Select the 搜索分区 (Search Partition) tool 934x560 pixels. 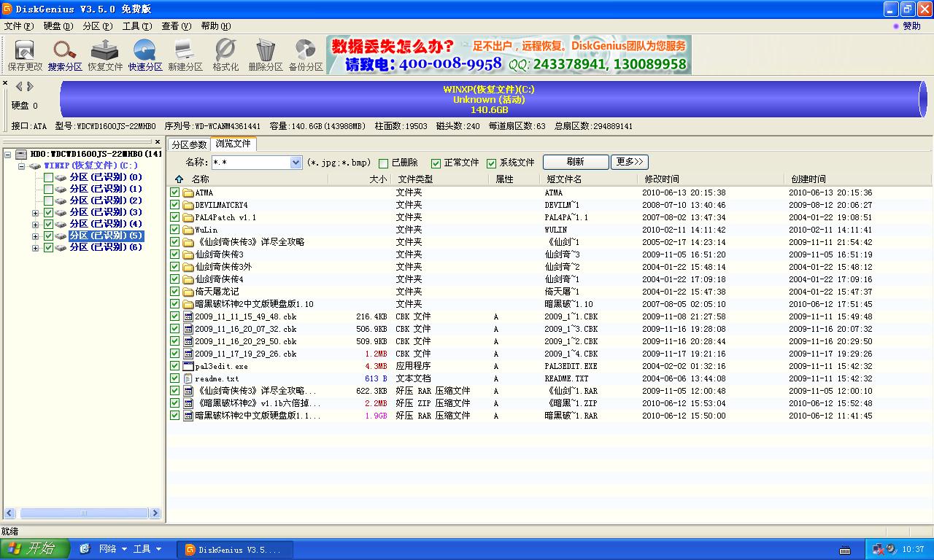[63, 54]
